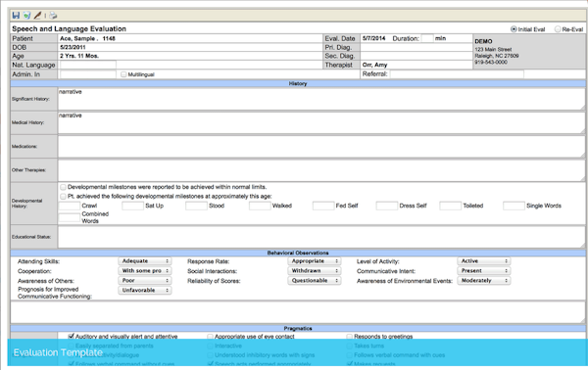The image size is (588, 370).
Task: Expand the Social Interactions dropdown showing Withdrawn
Action: click(315, 271)
